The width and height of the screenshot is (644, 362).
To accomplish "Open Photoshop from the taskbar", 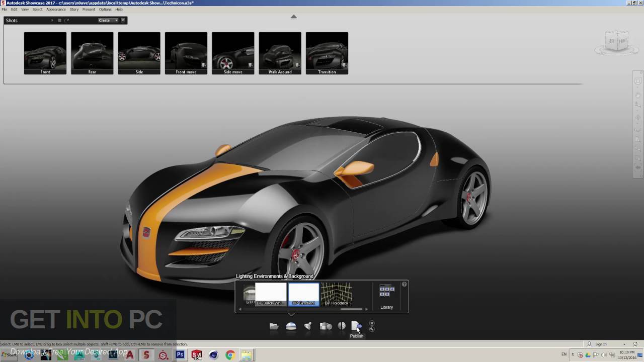I will pos(180,355).
